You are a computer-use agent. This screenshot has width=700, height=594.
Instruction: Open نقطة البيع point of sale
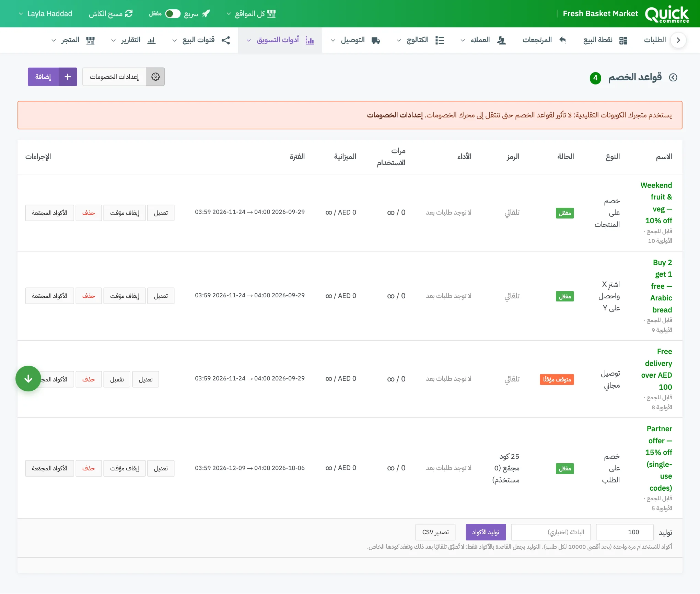(x=606, y=40)
